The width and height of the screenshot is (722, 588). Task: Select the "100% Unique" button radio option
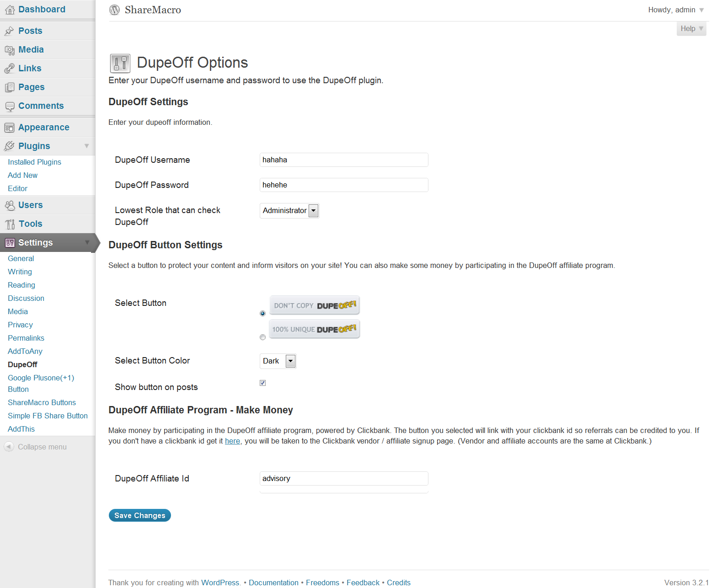click(x=262, y=337)
